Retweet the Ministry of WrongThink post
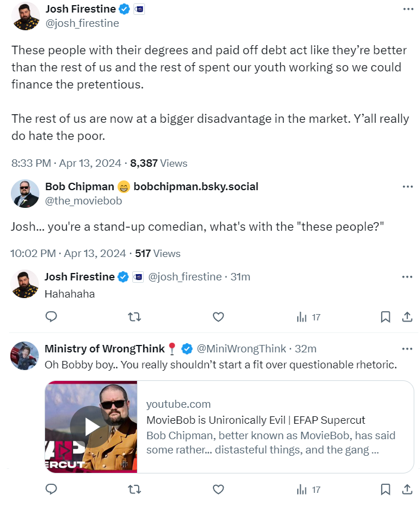This screenshot has width=420, height=506. (134, 489)
